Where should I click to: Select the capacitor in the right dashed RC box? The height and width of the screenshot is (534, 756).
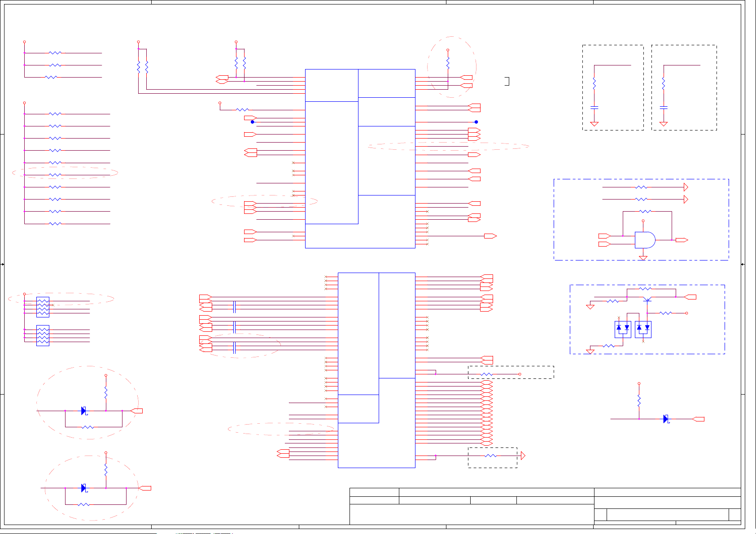pyautogui.click(x=664, y=108)
